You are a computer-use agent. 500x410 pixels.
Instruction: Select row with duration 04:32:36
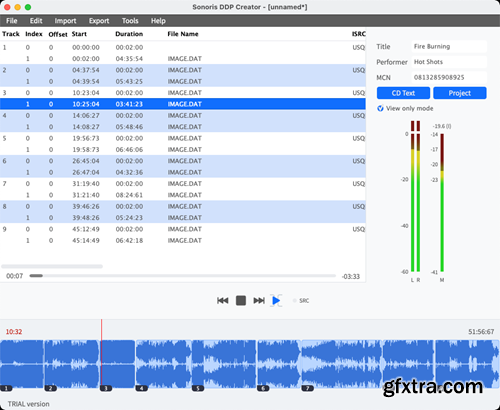(x=183, y=172)
